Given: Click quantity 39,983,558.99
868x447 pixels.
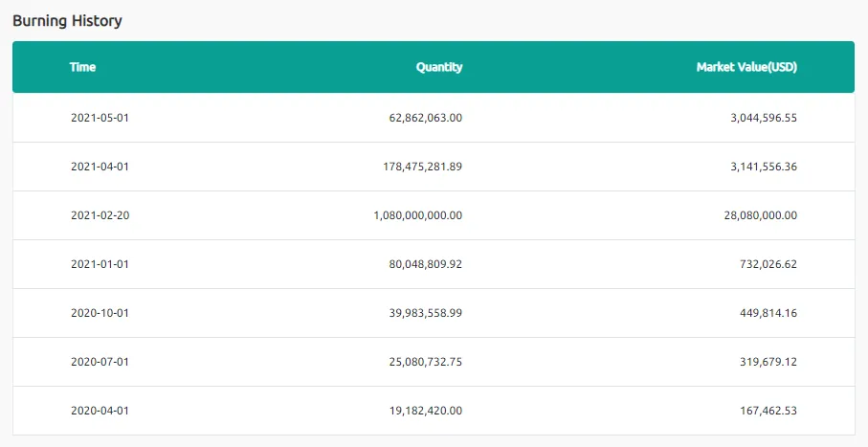Looking at the screenshot, I should point(426,312).
